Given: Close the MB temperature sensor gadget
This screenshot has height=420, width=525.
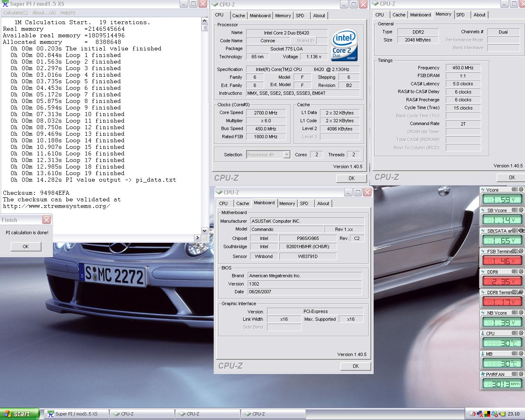Looking at the screenshot, I should 521,354.
